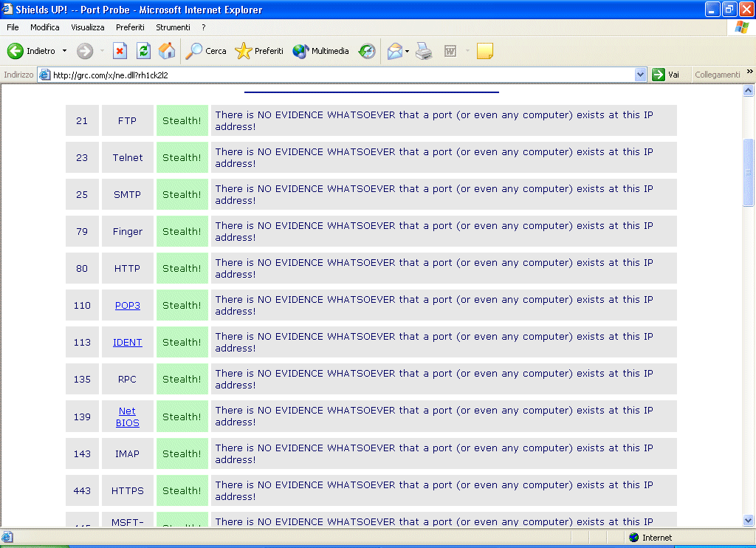Stop page loading with red X icon
Image resolution: width=756 pixels, height=548 pixels.
[120, 51]
